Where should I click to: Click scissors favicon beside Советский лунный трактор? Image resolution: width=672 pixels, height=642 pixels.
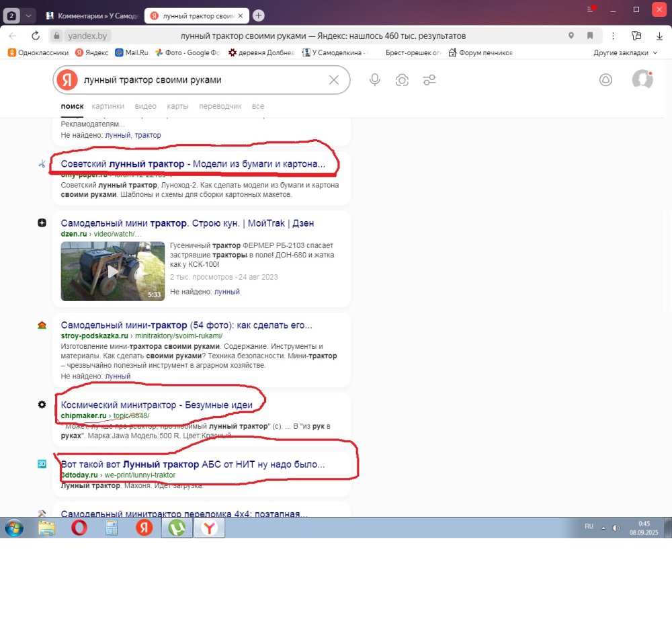(42, 163)
